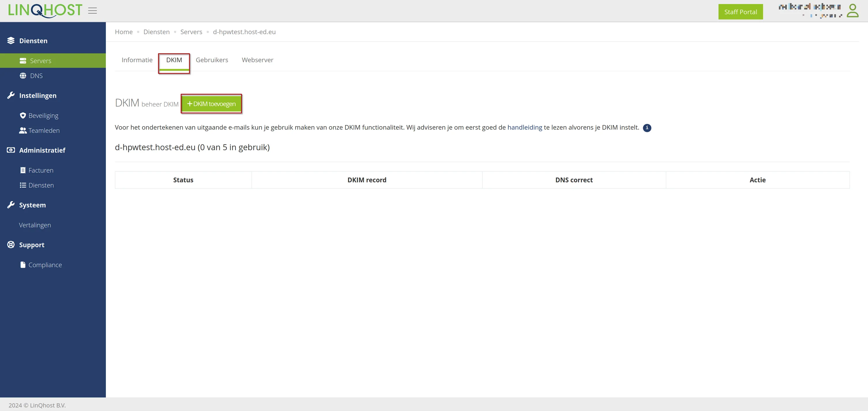Open Facturen in the sidebar
Screen dimensions: 868x411
(x=41, y=170)
